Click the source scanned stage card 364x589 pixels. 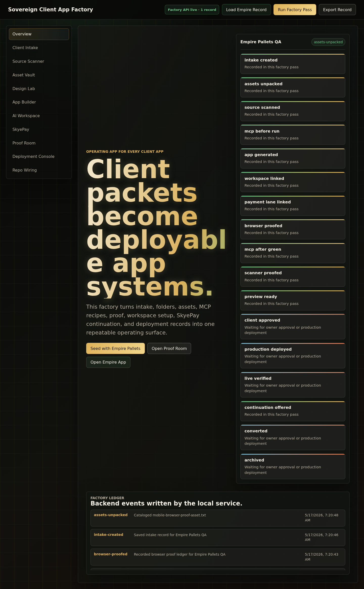pos(293,111)
